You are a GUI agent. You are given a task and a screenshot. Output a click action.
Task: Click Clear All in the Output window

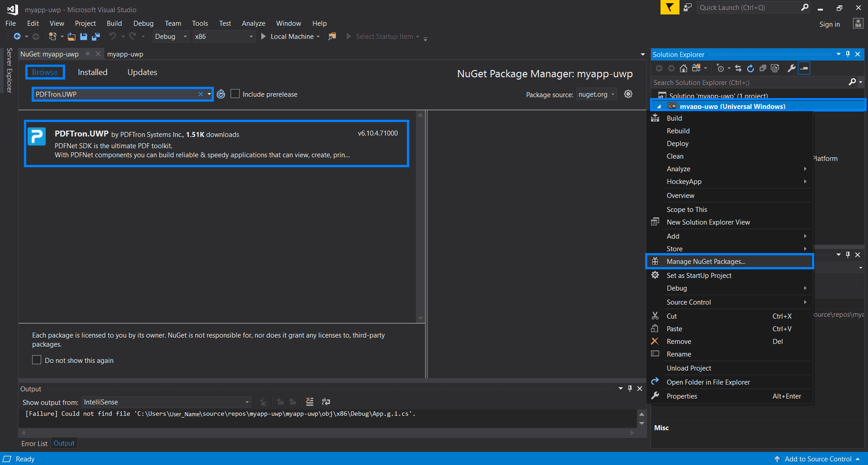coord(310,402)
